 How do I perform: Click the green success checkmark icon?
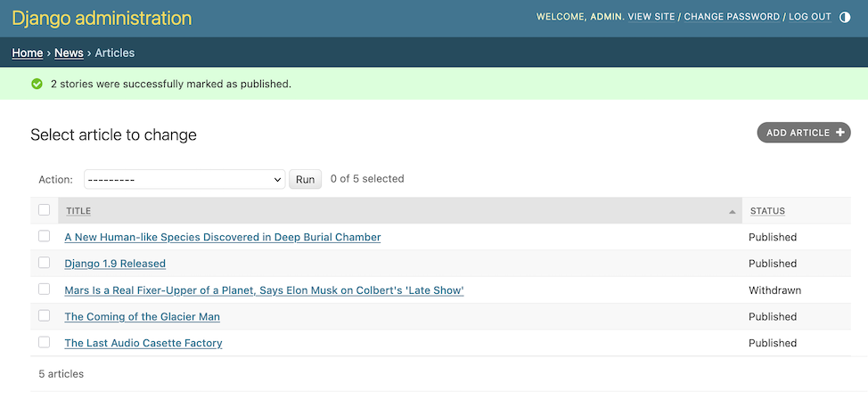coord(37,84)
